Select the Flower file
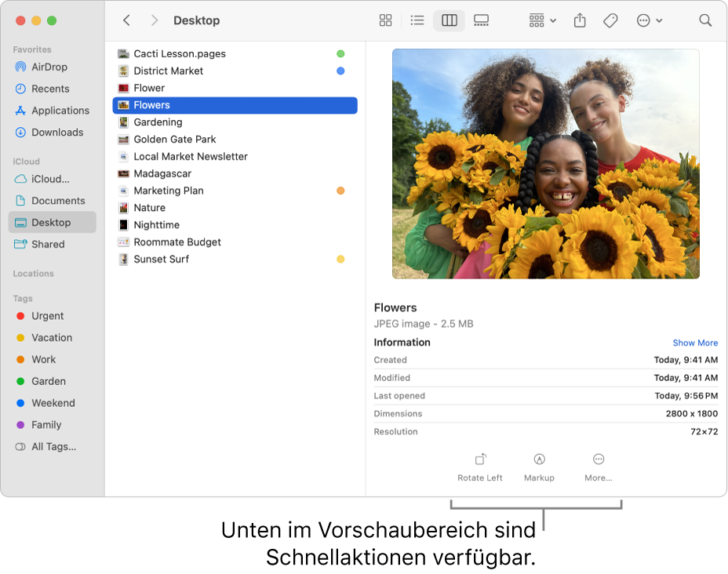728x574 pixels. click(235, 88)
